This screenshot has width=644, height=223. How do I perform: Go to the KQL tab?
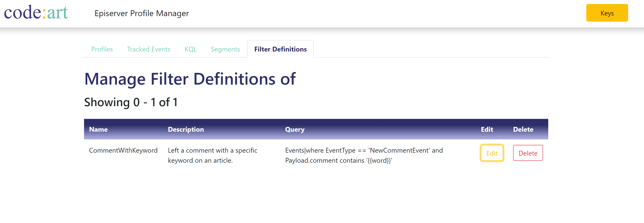pos(190,49)
